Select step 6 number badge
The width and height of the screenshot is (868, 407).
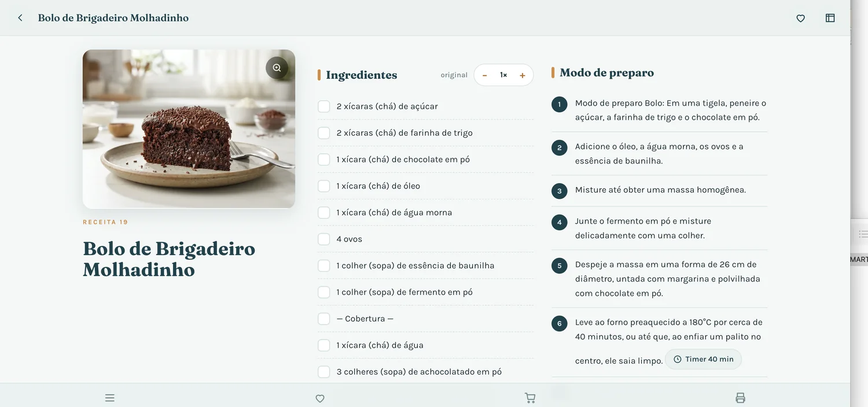(x=559, y=324)
